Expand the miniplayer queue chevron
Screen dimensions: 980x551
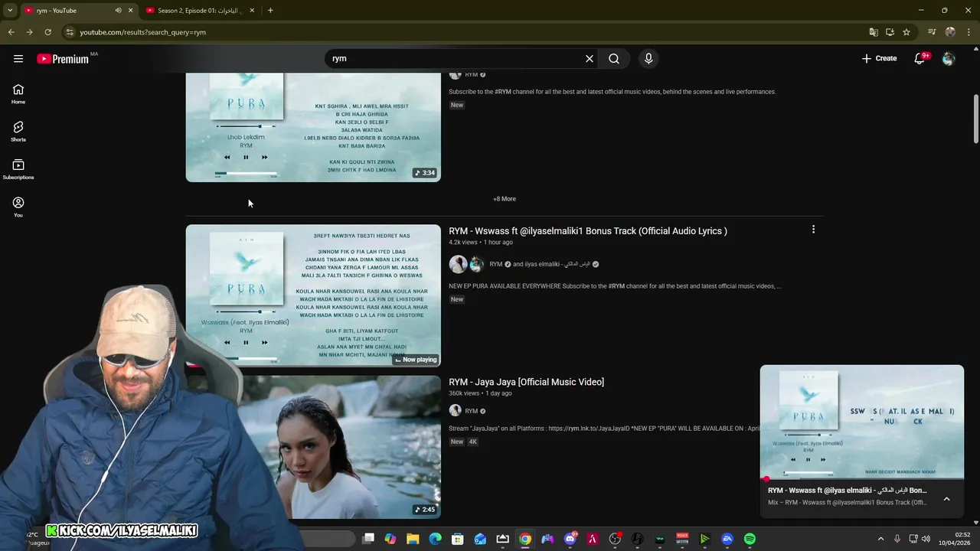pyautogui.click(x=946, y=499)
